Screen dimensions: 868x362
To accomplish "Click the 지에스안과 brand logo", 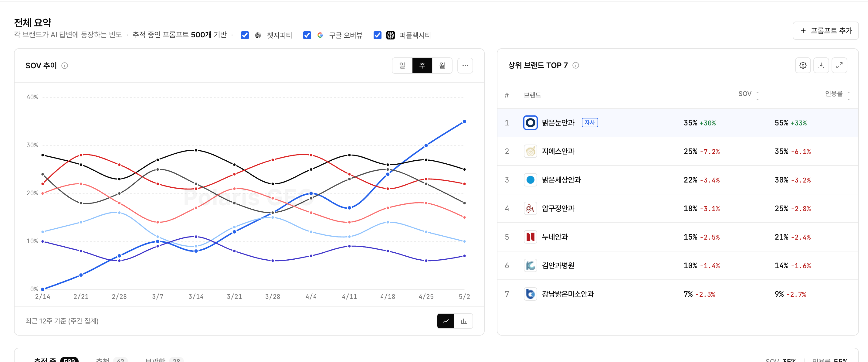I will pos(530,151).
